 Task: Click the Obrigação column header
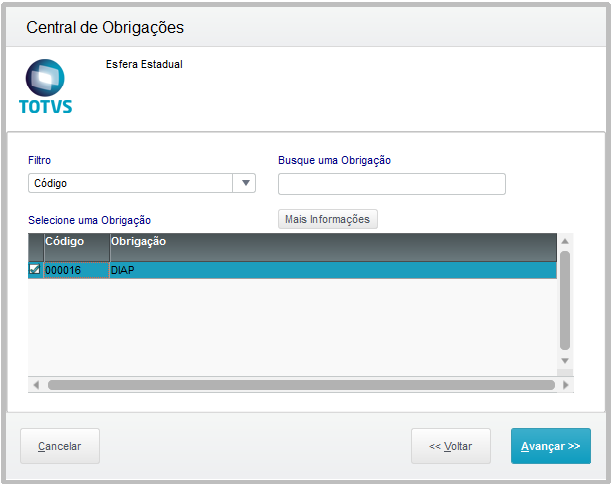(x=330, y=242)
